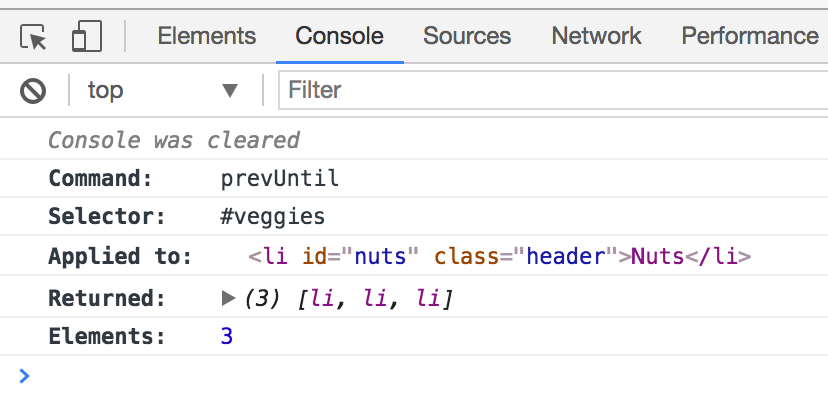
Task: Expand the returned array triangle
Action: (228, 297)
